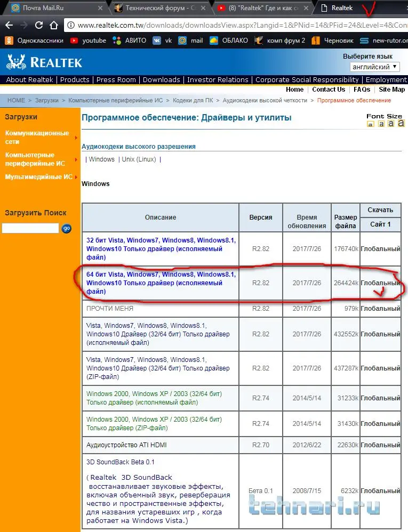Open the Investor Relations menu
The height and width of the screenshot is (532, 408).
coord(218,80)
